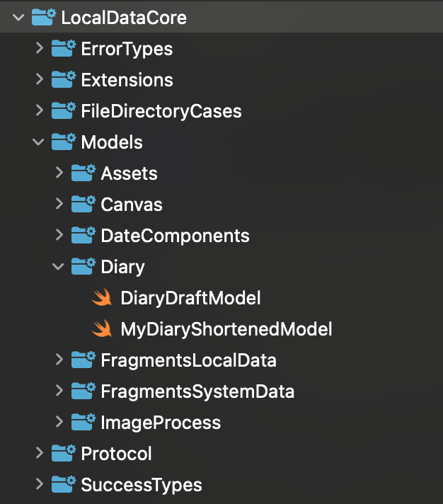The height and width of the screenshot is (504, 443).
Task: Click the Assets folder icon
Action: [84, 173]
